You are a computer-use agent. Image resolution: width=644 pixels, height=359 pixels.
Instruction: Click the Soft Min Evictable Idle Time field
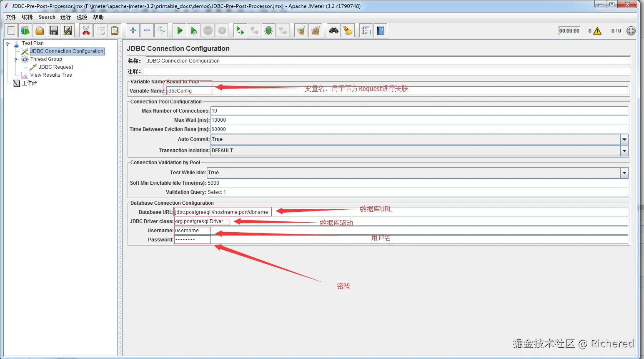(x=417, y=183)
